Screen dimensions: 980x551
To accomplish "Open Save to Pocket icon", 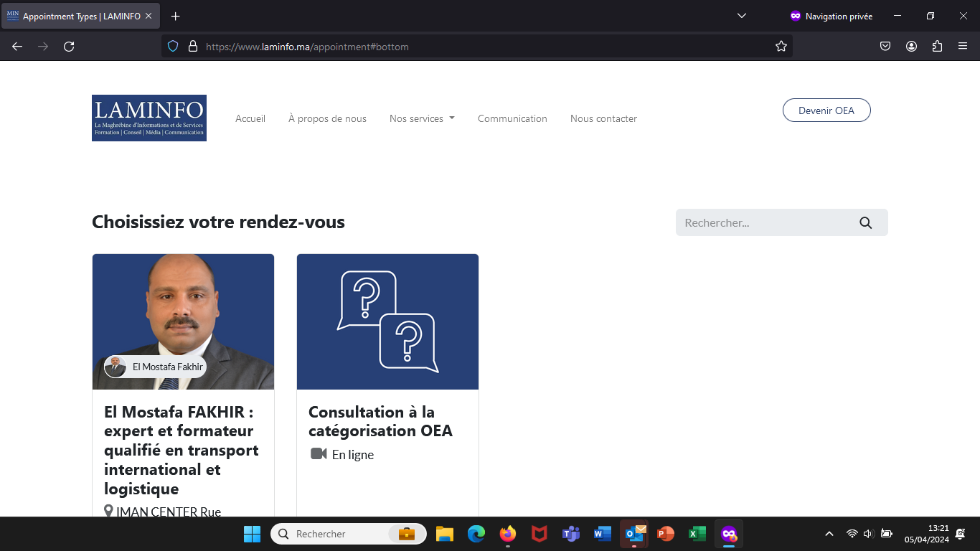I will point(885,47).
